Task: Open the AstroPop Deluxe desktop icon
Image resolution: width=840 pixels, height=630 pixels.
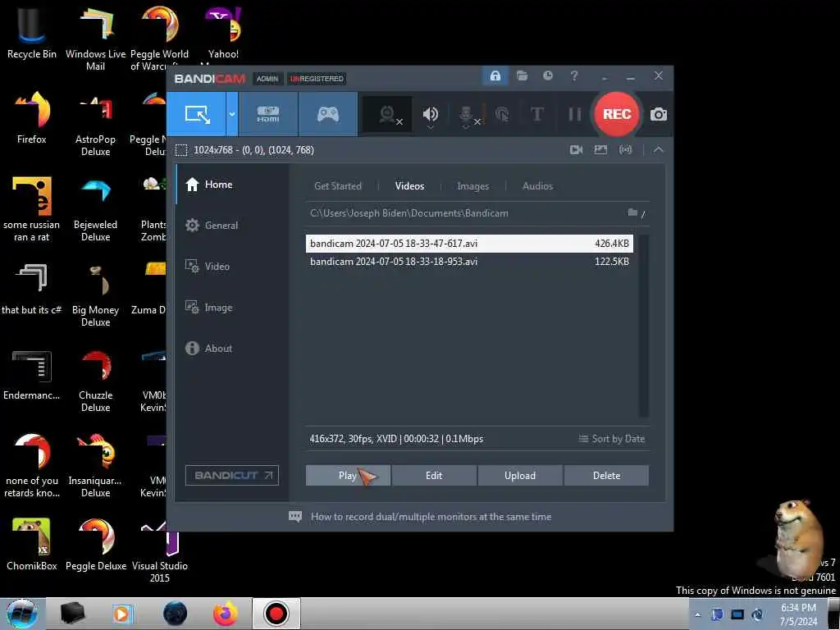Action: point(95,123)
